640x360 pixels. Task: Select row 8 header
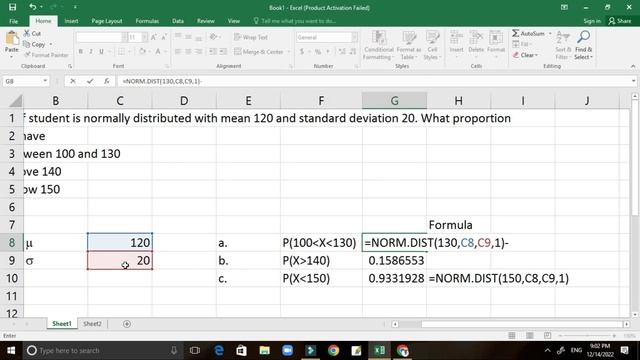pos(11,242)
